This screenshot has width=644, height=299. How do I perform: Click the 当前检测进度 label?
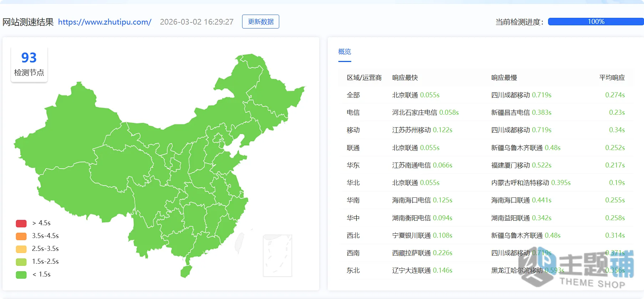coord(519,22)
